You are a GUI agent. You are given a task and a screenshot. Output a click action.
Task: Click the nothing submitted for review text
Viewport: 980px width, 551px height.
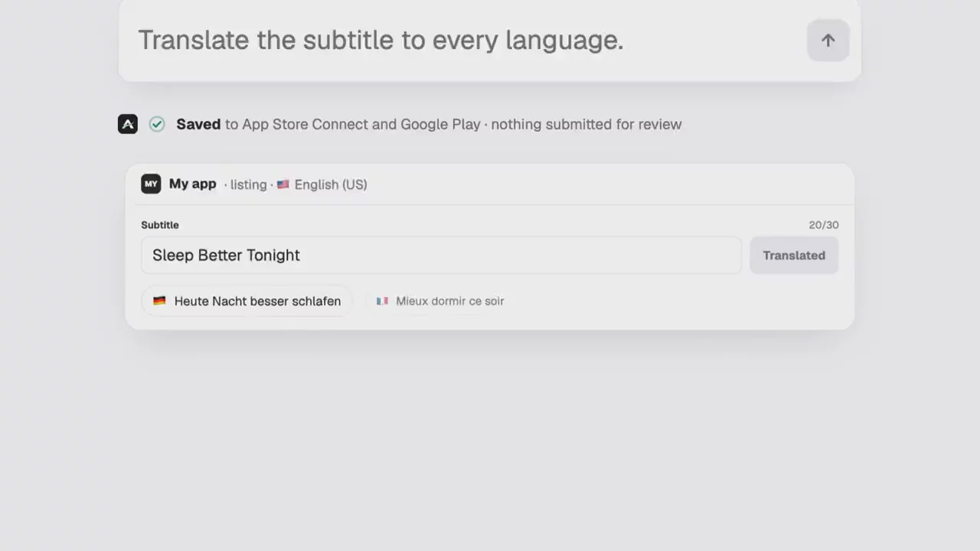[x=586, y=124]
